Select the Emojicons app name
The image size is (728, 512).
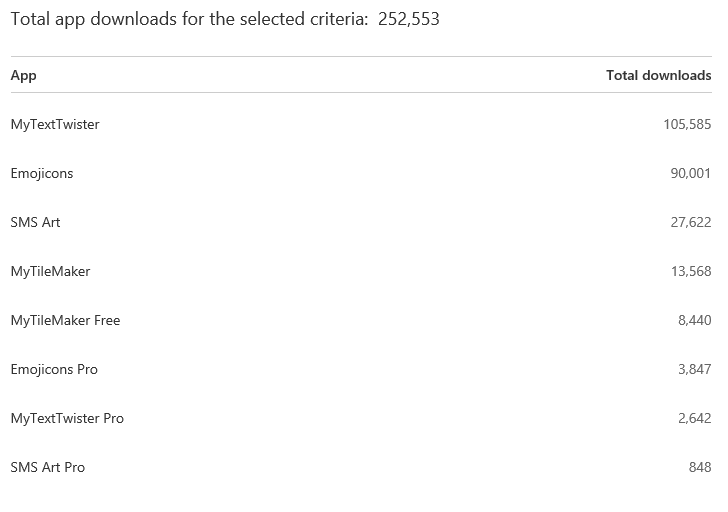[42, 173]
